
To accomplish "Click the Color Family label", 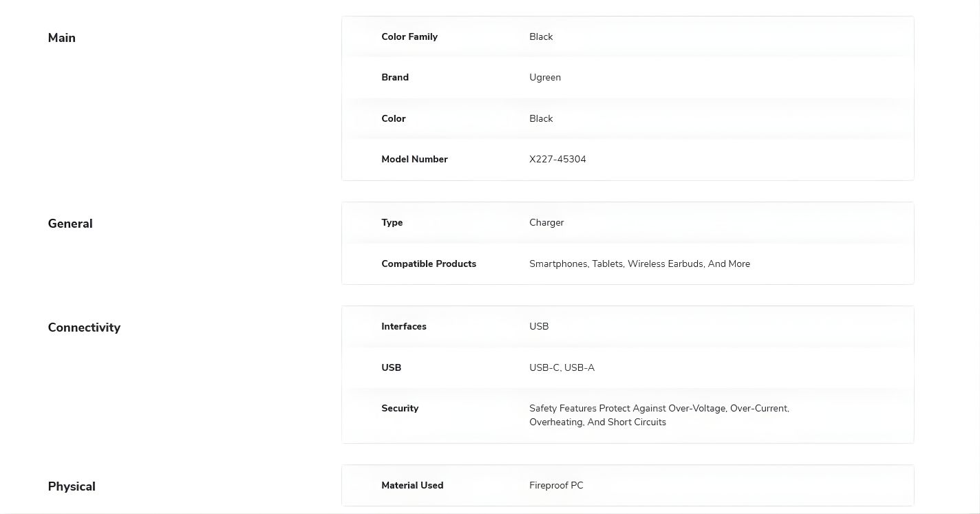I will [409, 36].
